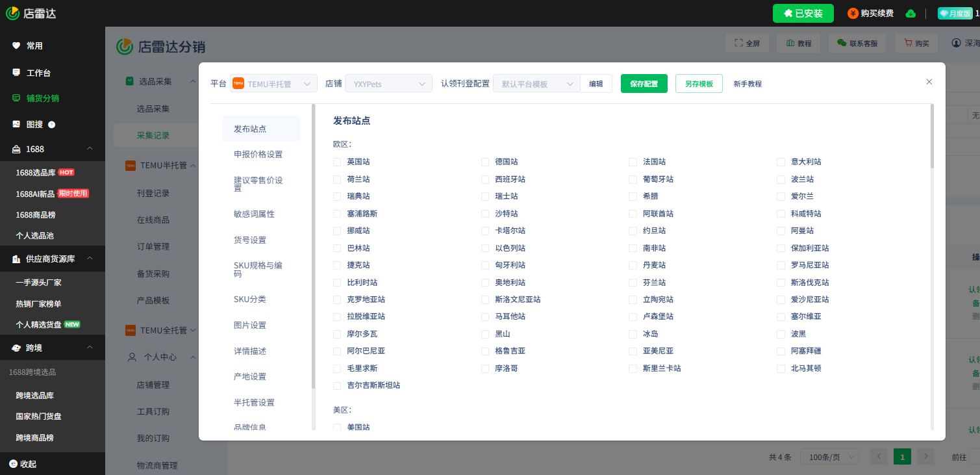Click the 月度版 membership badge
Image resolution: width=980 pixels, height=475 pixels.
click(x=955, y=13)
